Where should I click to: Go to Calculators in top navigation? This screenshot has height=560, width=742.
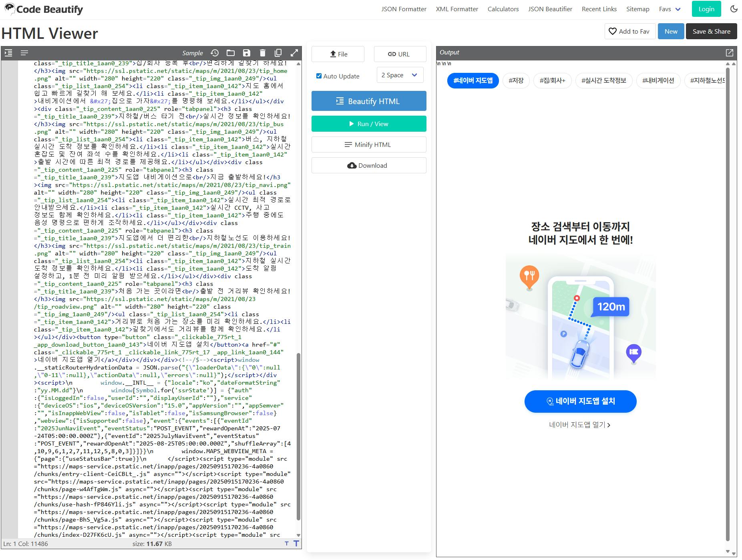click(x=503, y=9)
